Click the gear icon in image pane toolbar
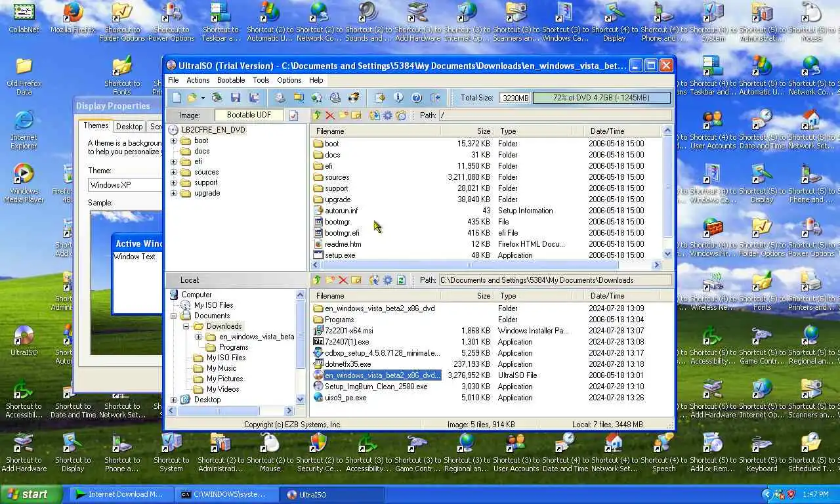This screenshot has width=840, height=504. (x=388, y=115)
